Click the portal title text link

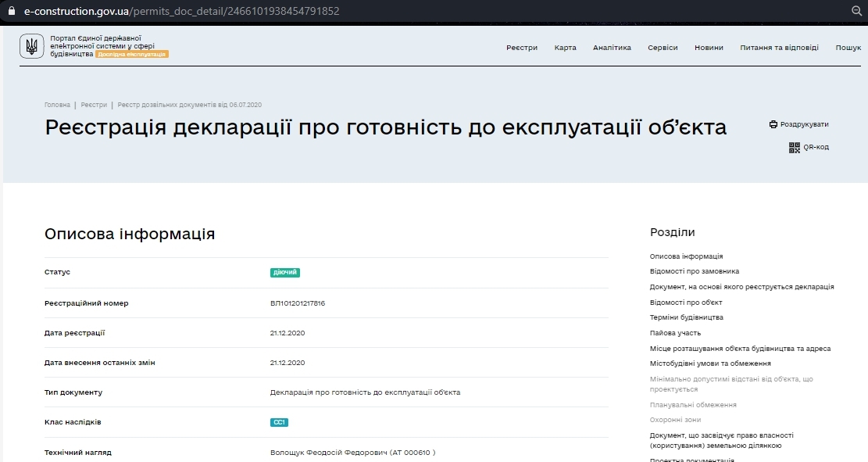(x=102, y=46)
